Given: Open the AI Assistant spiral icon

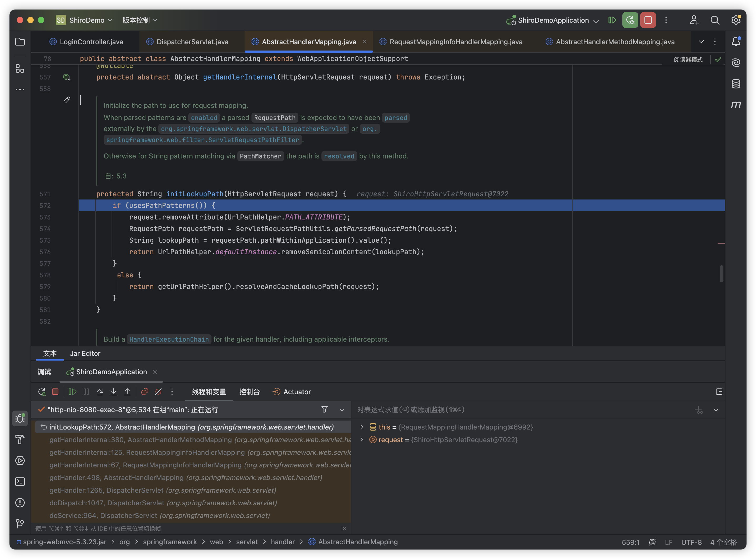Looking at the screenshot, I should coord(736,63).
